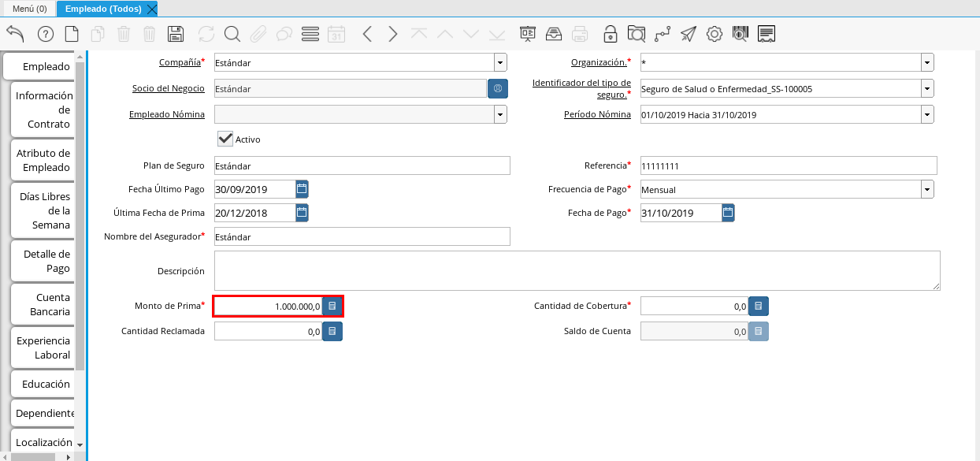Open the search magnifier icon in toolbar
The image size is (980, 461).
pos(232,34)
